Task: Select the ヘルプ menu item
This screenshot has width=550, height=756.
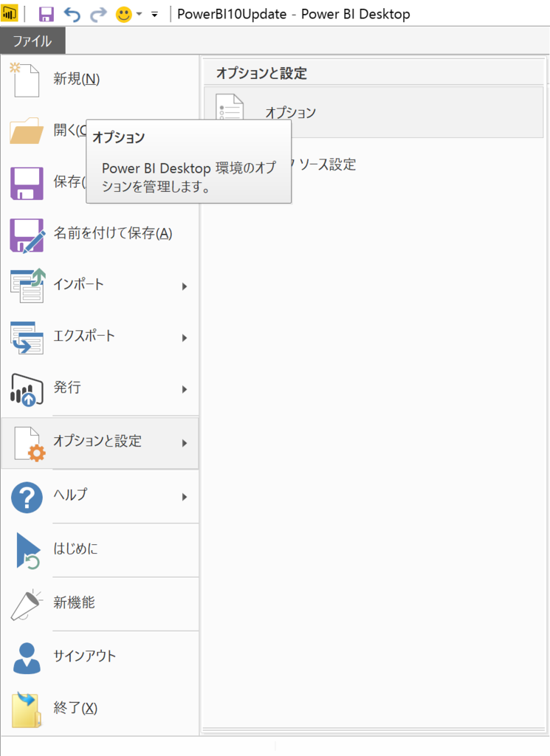Action: [x=100, y=496]
